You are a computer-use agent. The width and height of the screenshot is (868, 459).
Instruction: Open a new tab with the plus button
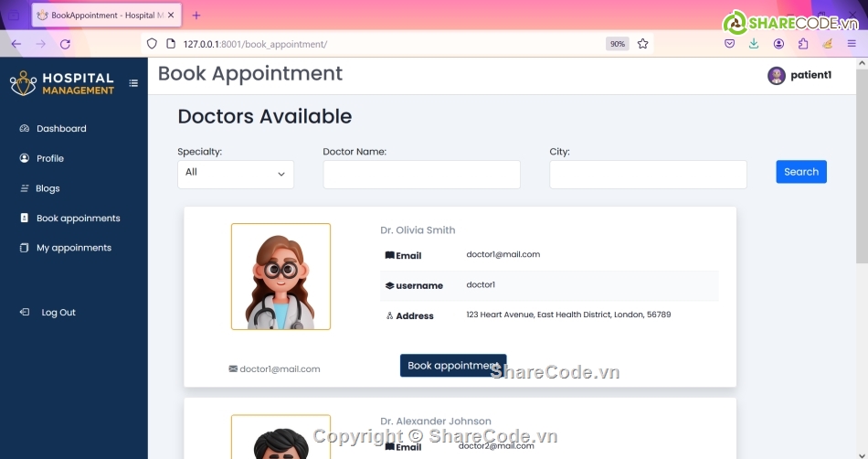pos(196,16)
